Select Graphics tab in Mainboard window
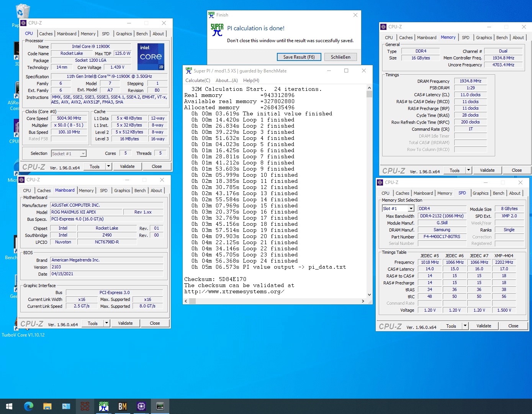 (x=122, y=191)
